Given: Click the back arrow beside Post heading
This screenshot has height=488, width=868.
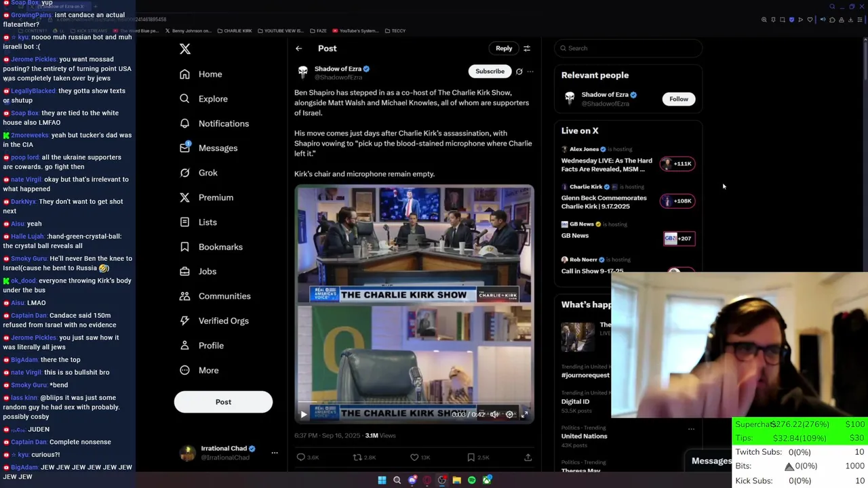Looking at the screenshot, I should pyautogui.click(x=298, y=48).
